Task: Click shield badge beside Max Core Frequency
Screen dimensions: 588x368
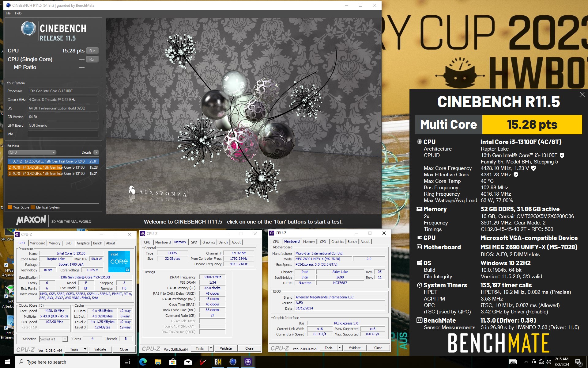Action: pyautogui.click(x=533, y=168)
